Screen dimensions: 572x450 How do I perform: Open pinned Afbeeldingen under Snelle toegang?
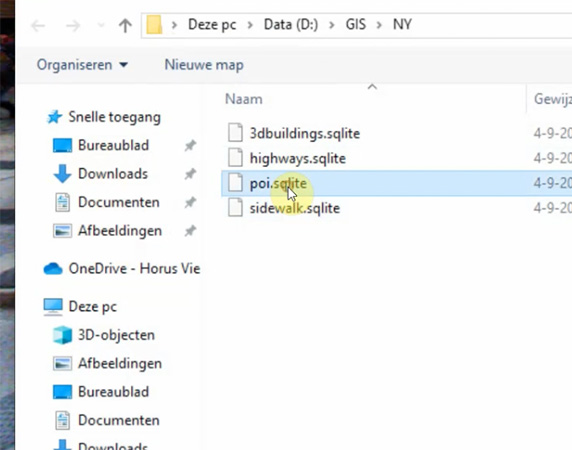(120, 231)
